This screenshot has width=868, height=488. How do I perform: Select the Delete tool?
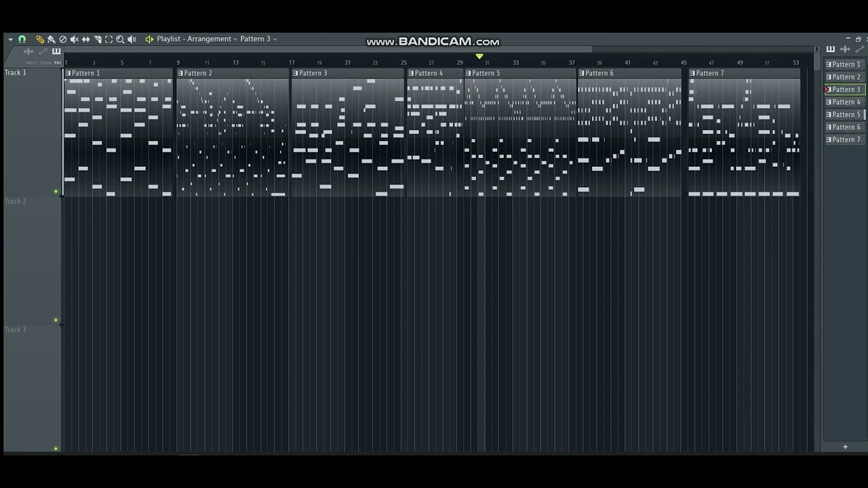click(63, 39)
